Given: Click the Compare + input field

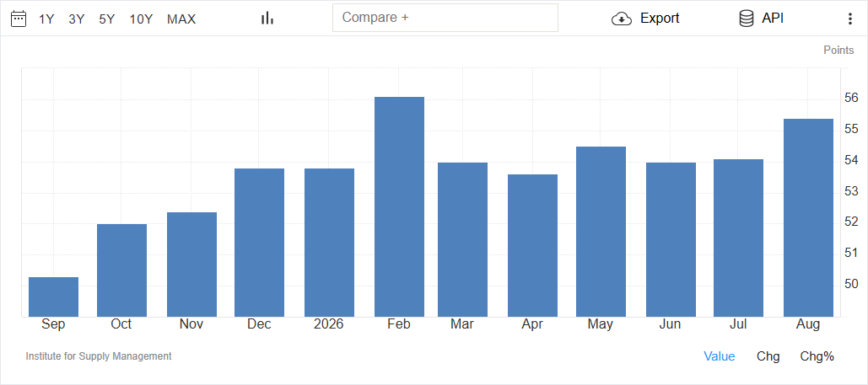Looking at the screenshot, I should 445,18.
